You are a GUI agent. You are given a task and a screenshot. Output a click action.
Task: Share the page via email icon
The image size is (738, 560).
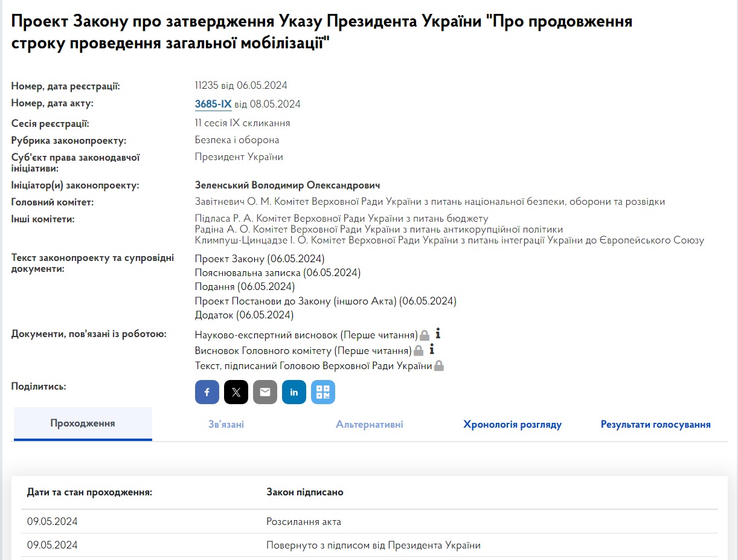(x=265, y=392)
